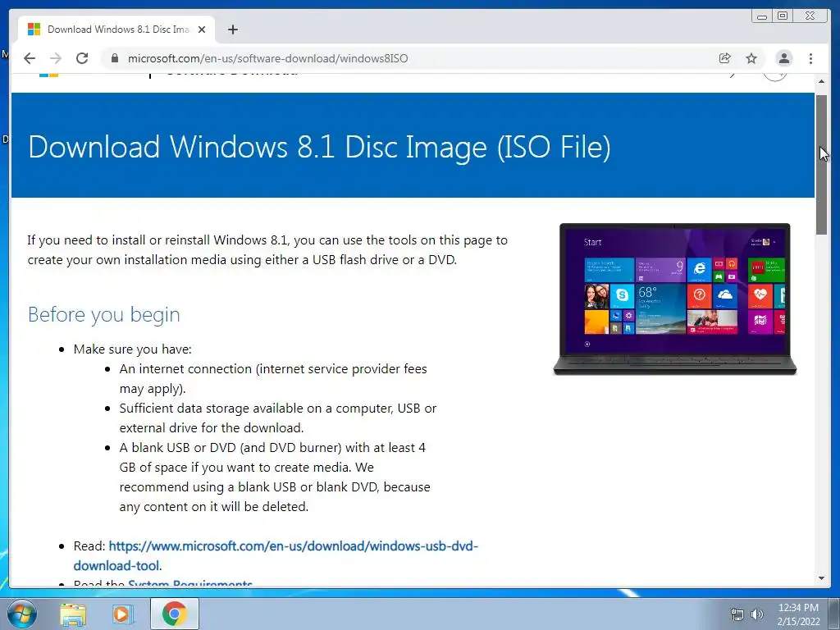This screenshot has height=630, width=840.
Task: Open the Chrome profile menu
Action: point(783,58)
